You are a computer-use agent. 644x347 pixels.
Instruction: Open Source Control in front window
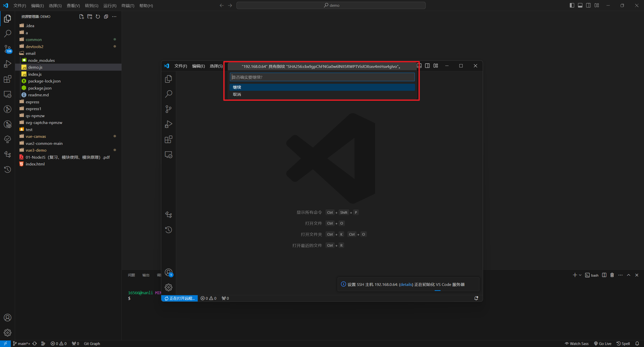(x=169, y=109)
